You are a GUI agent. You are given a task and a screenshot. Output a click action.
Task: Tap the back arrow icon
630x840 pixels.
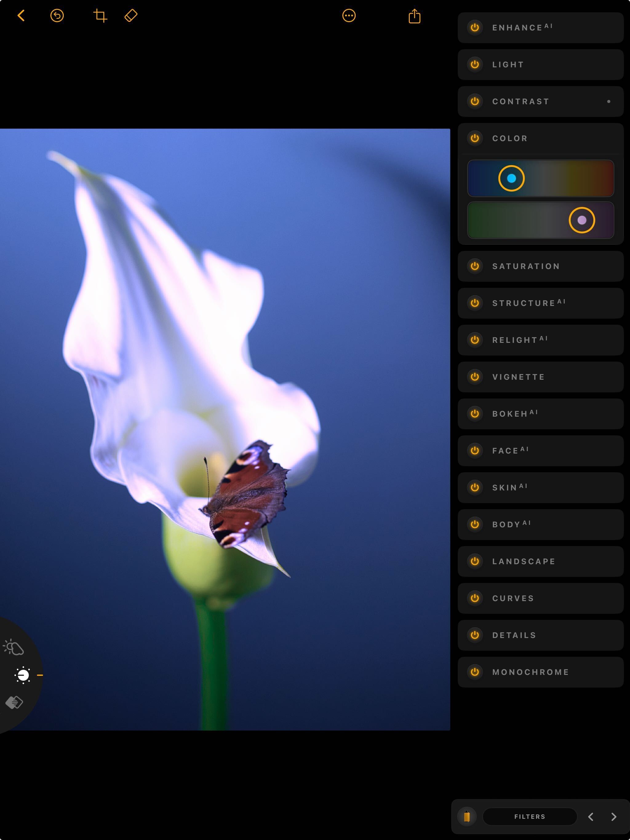tap(21, 16)
